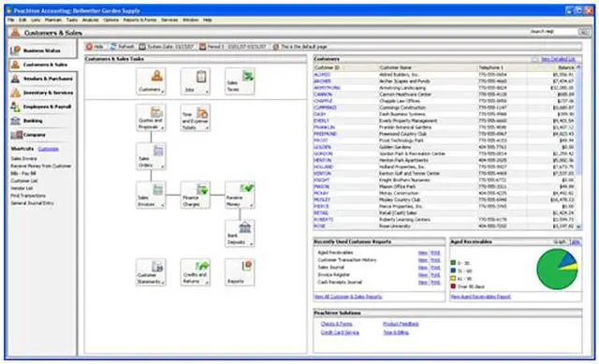599x364 pixels.
Task: Open the Reports & Forms menu
Action: pyautogui.click(x=139, y=20)
